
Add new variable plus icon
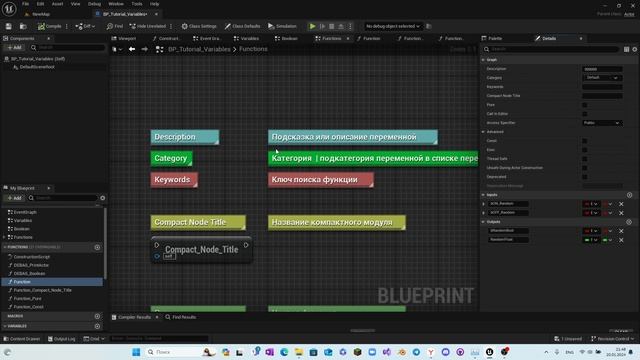pyautogui.click(x=97, y=326)
